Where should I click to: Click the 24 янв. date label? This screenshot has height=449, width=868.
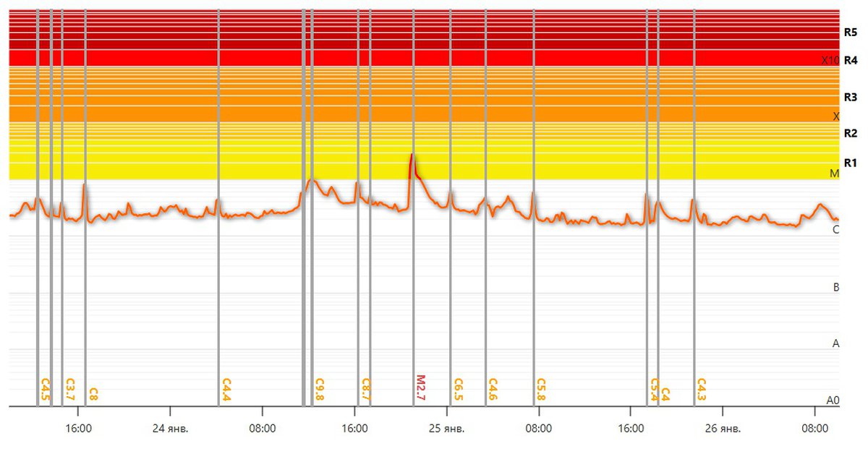click(171, 428)
